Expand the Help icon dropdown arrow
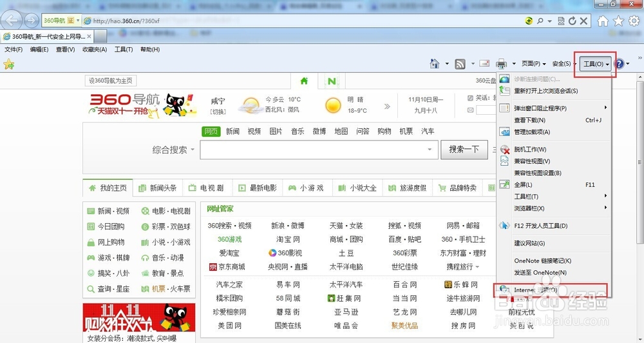The height and width of the screenshot is (343, 644). 627,64
